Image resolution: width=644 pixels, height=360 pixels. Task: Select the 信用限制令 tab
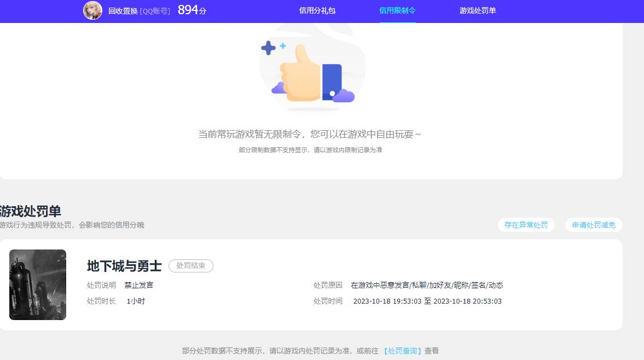397,10
